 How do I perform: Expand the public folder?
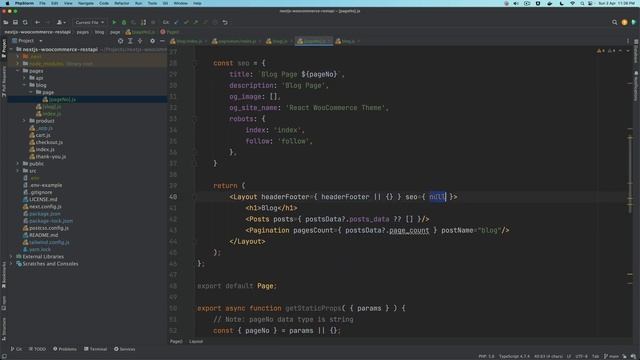point(18,164)
